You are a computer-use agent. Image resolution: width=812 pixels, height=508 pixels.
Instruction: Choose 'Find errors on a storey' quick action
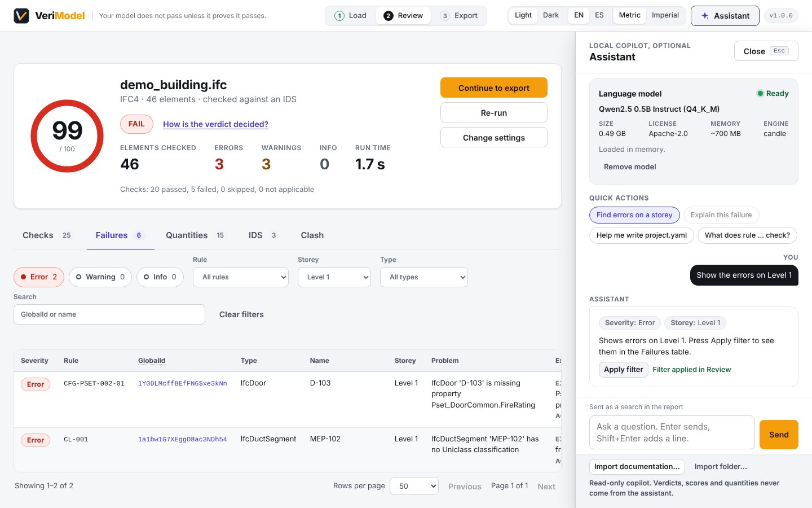634,215
